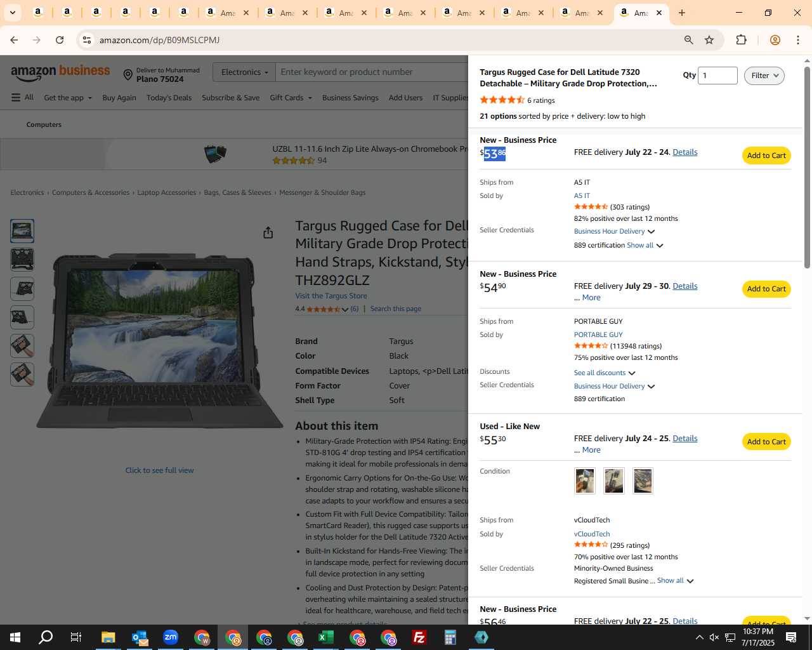Open the All hamburger menu
The height and width of the screenshot is (650, 812).
point(22,98)
